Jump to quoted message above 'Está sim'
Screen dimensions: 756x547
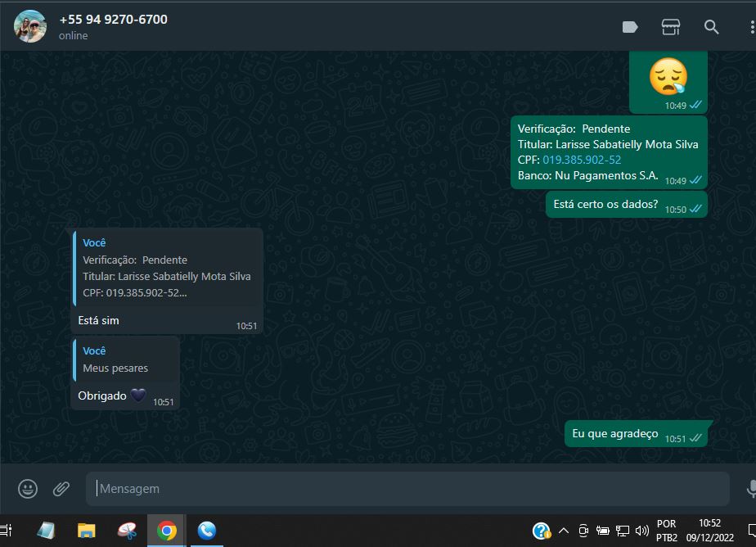167,268
